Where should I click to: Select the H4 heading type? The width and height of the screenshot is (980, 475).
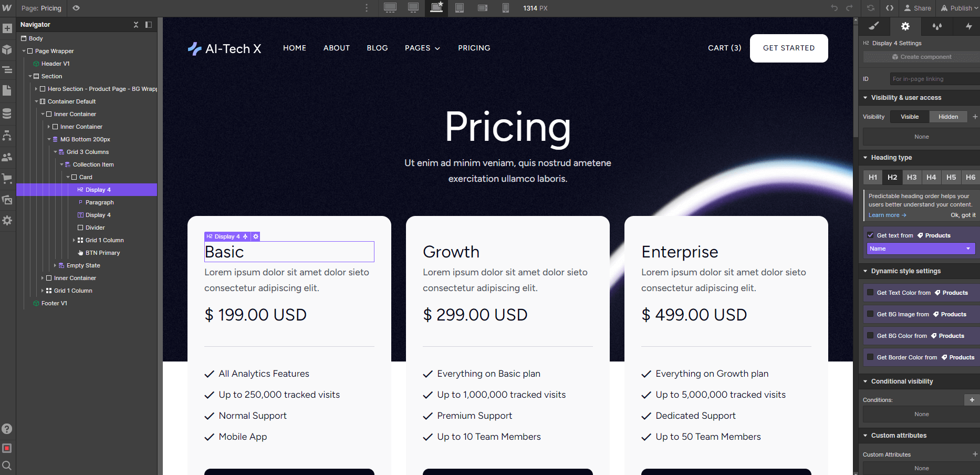pos(931,177)
